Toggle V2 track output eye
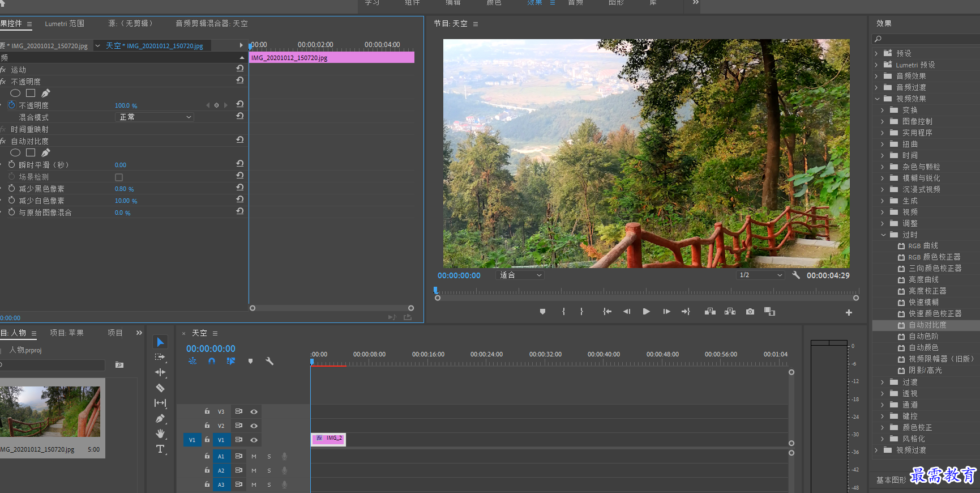Image resolution: width=980 pixels, height=493 pixels. [254, 426]
